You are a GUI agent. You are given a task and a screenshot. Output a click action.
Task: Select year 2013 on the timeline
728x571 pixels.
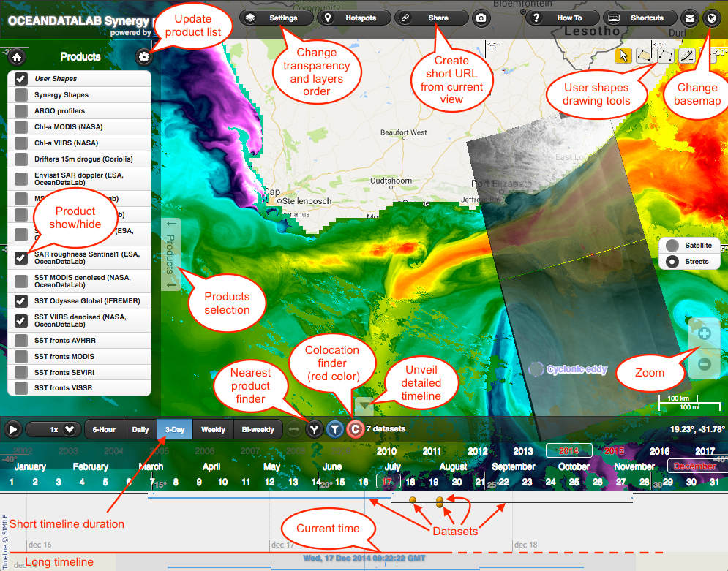click(x=523, y=451)
